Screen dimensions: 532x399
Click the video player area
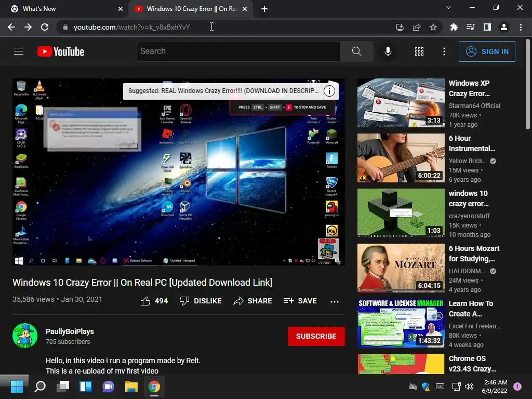(x=179, y=172)
